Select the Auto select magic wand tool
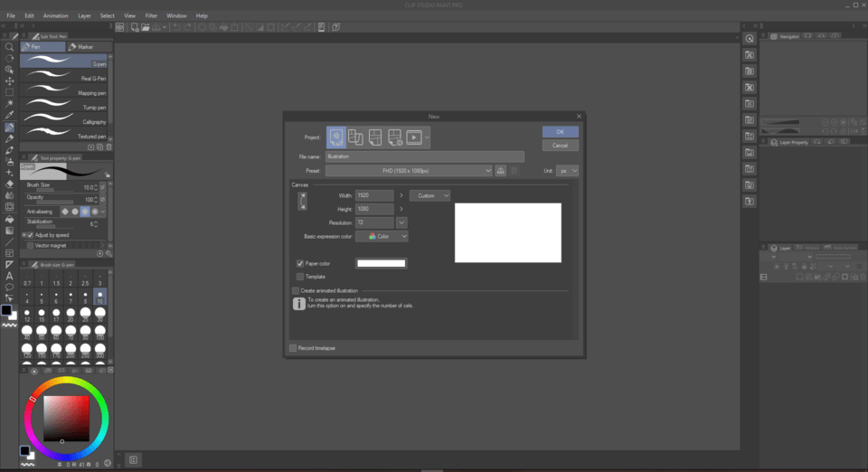This screenshot has width=868, height=472. pos(9,104)
